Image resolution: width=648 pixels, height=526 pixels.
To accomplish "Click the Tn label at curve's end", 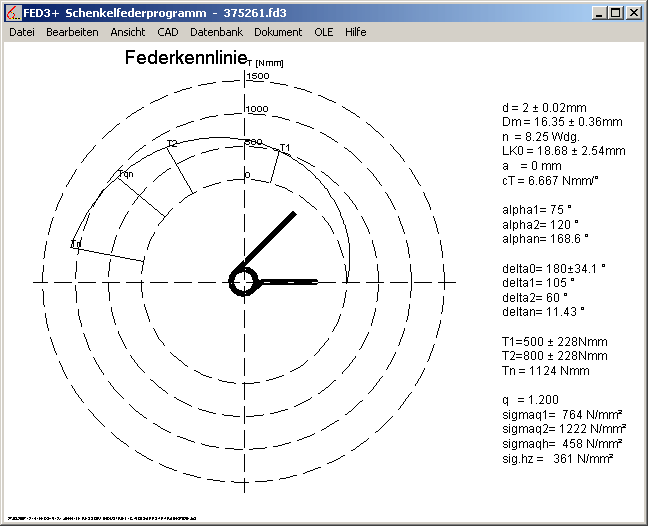I will pyautogui.click(x=76, y=244).
